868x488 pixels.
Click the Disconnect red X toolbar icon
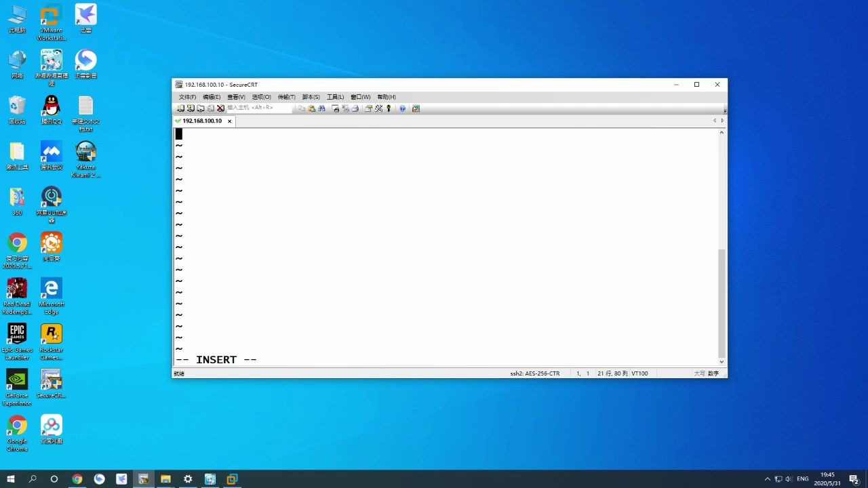[x=220, y=108]
